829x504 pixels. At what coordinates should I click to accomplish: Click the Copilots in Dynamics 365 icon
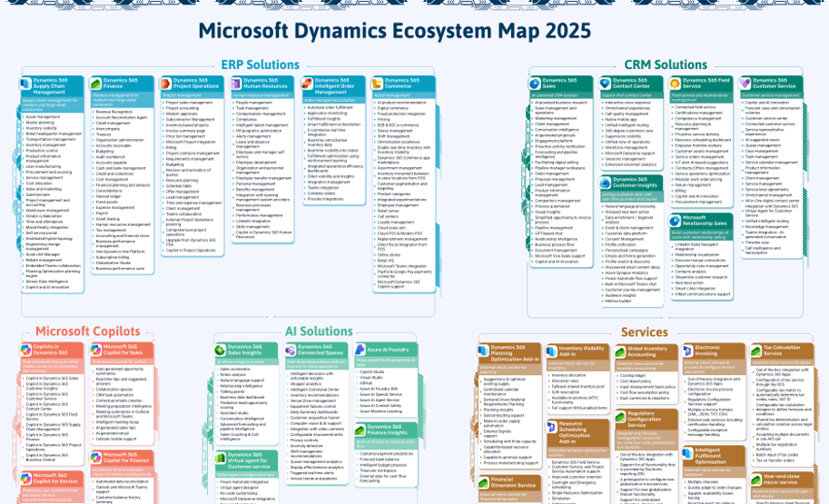click(26, 350)
